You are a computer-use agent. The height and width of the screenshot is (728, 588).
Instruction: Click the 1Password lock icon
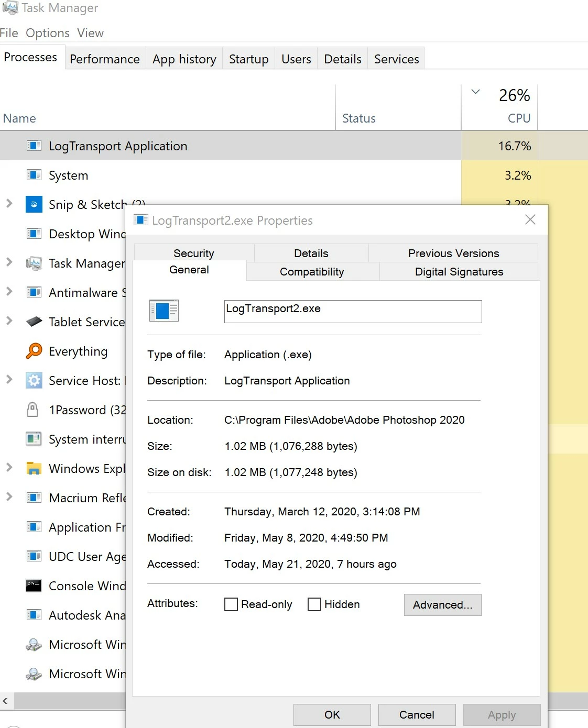[32, 410]
